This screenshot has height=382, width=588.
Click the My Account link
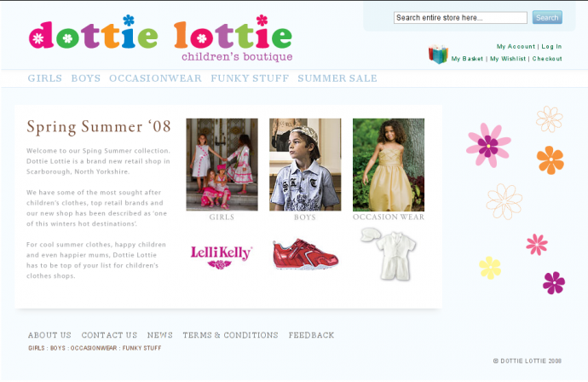(x=516, y=47)
